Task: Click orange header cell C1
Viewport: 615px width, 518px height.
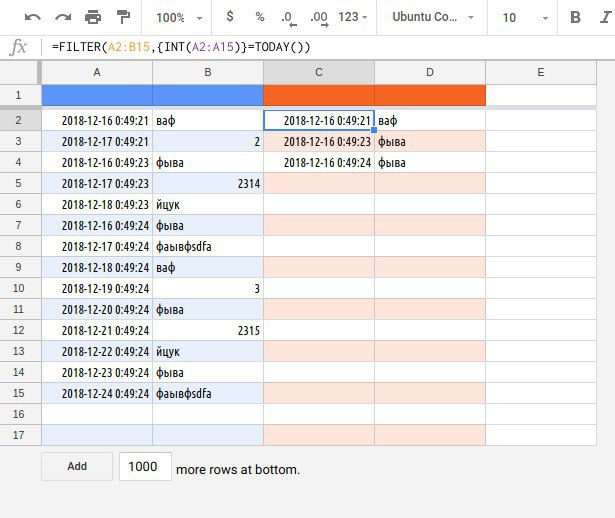Action: 319,95
